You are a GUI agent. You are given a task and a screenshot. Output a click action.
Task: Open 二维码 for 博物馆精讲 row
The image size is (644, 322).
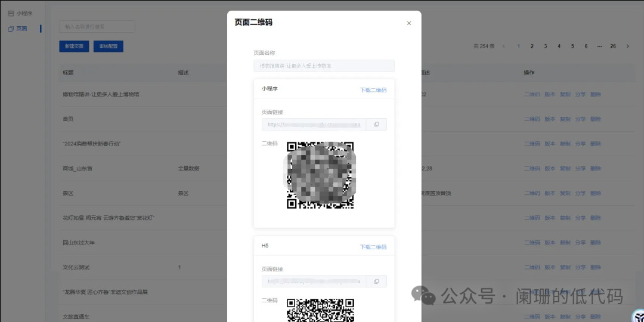click(532, 94)
